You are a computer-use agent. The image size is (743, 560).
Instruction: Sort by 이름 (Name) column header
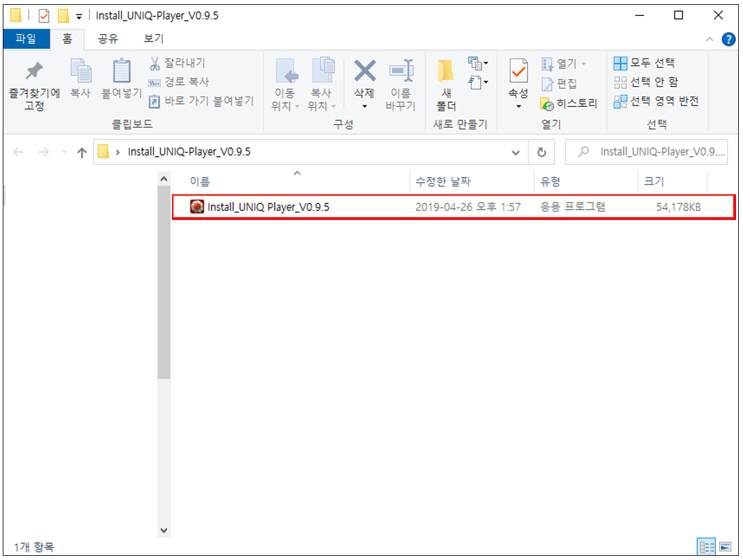point(200,181)
